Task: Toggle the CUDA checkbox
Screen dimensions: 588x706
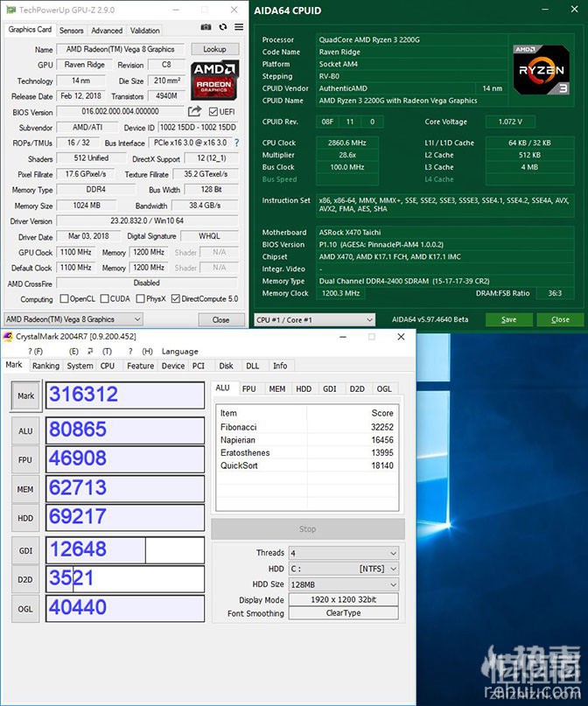Action: pyautogui.click(x=104, y=298)
